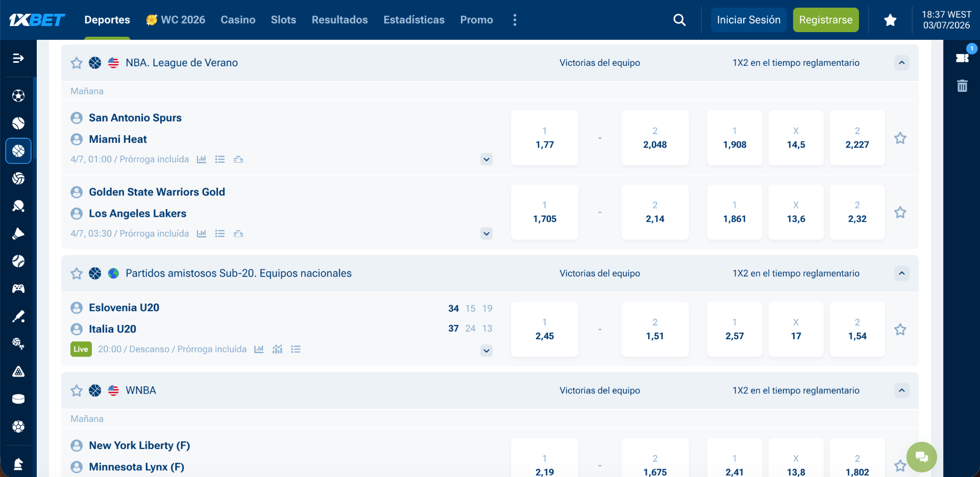This screenshot has width=980, height=477.
Task: Favorite the Spurs vs Heat match
Action: pos(900,138)
